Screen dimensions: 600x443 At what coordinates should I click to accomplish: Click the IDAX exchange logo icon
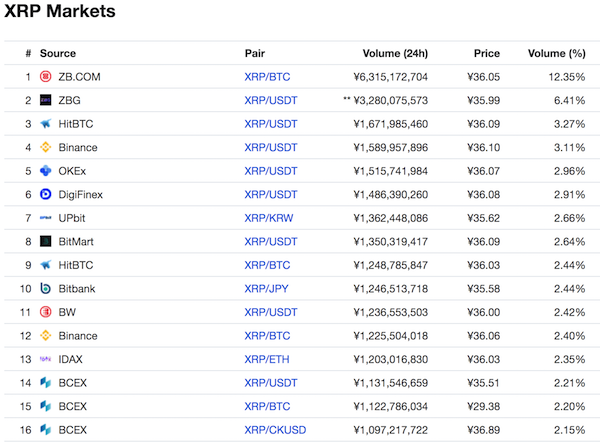[x=46, y=359]
